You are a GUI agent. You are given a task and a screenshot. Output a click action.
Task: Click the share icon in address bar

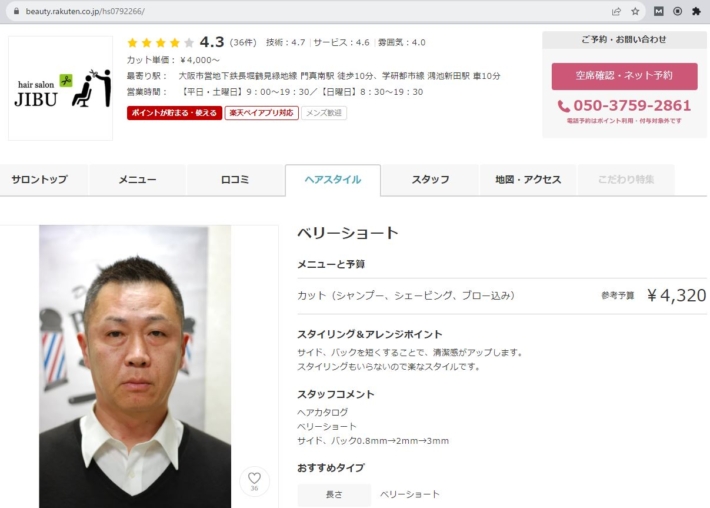(616, 11)
